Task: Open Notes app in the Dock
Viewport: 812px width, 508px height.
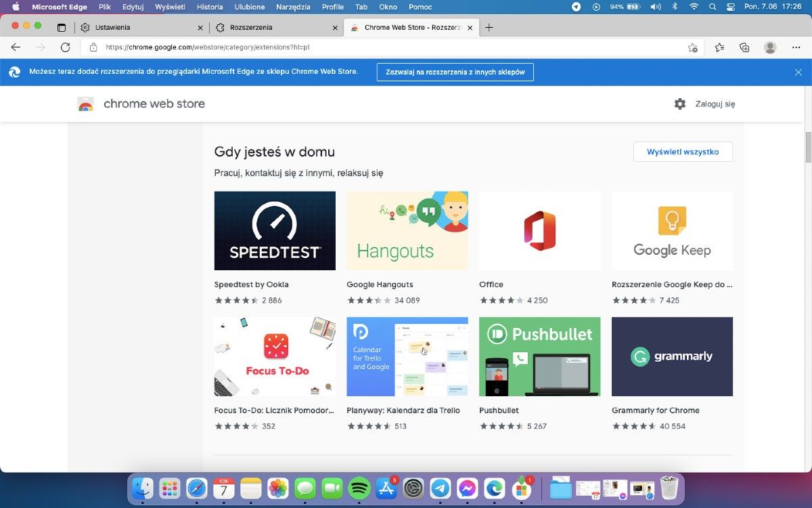Action: pyautogui.click(x=251, y=488)
